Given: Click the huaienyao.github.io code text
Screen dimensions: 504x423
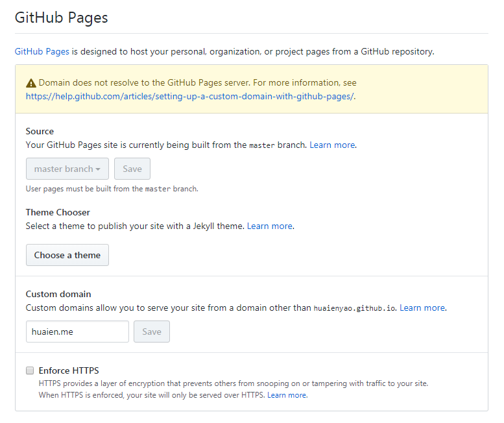Looking at the screenshot, I should pyautogui.click(x=354, y=308).
